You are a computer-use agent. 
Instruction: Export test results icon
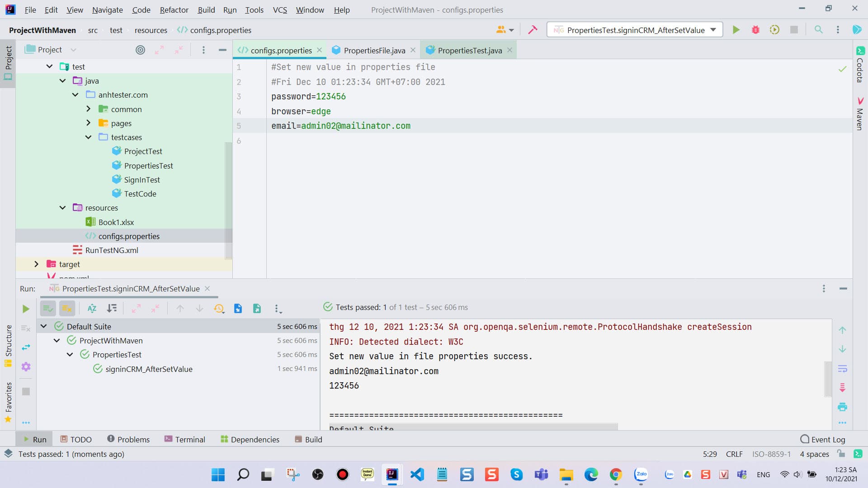257,309
